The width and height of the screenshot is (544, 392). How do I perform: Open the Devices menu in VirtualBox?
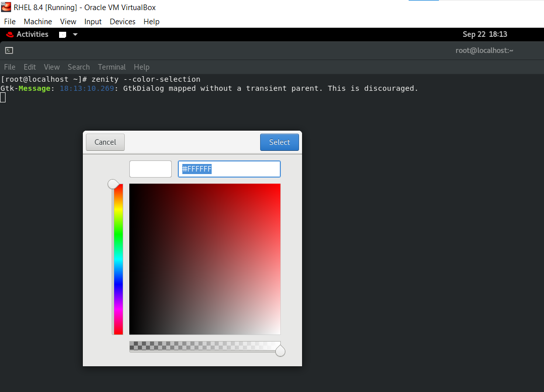click(122, 21)
